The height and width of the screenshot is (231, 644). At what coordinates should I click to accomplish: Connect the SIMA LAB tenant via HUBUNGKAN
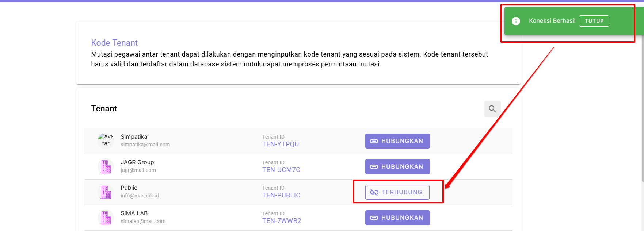coord(397,217)
